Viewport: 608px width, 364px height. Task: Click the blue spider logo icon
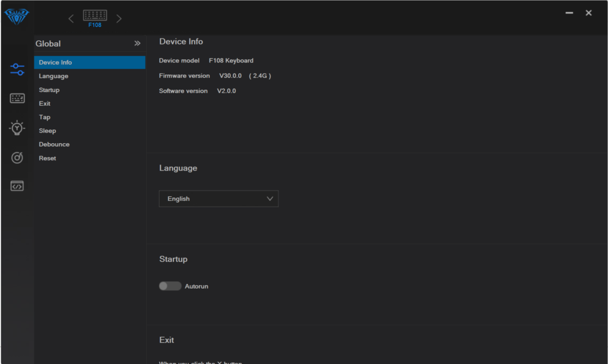[x=16, y=16]
